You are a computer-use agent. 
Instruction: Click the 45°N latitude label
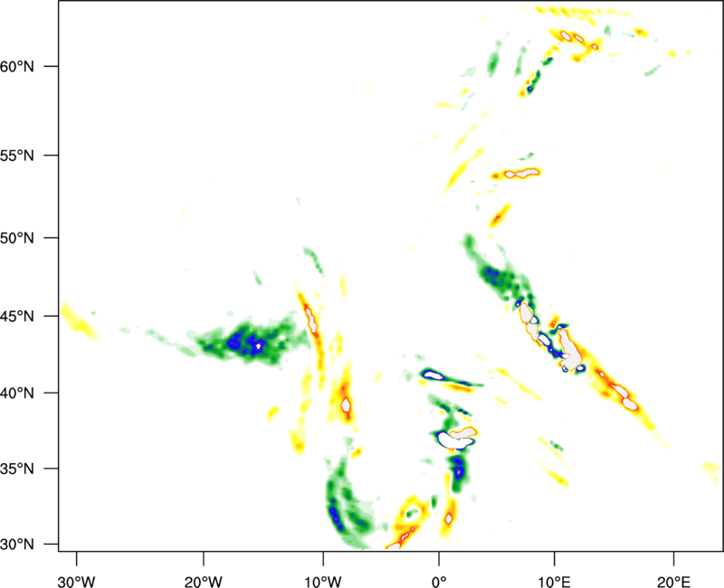click(x=17, y=317)
